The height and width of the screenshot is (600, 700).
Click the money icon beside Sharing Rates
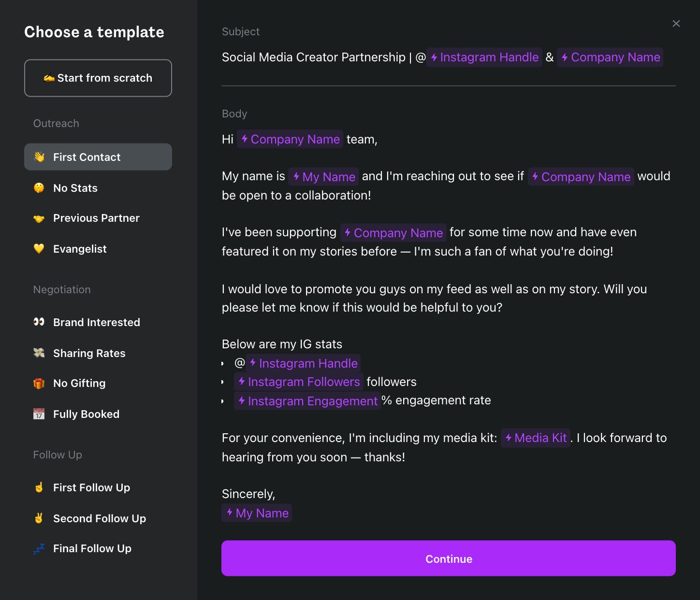click(39, 353)
